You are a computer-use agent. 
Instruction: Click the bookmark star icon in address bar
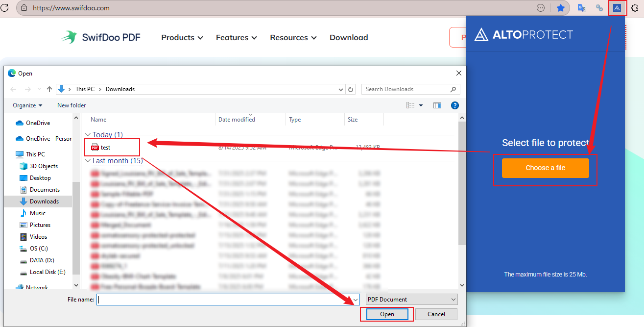tap(561, 8)
